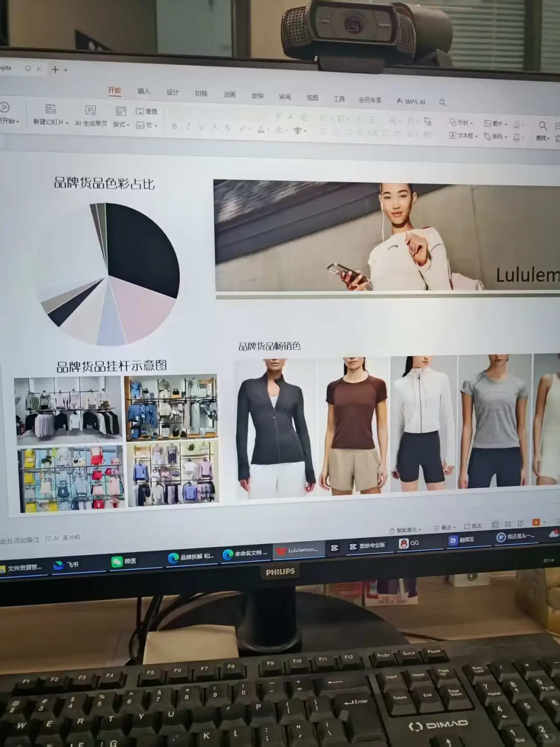Select the dark jacket product image
560x747 pixels.
point(276,428)
